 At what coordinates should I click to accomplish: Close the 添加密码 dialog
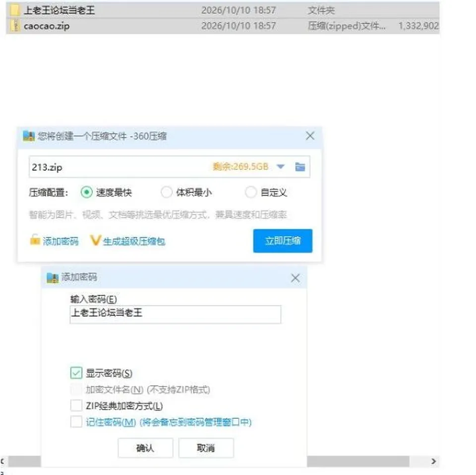(296, 278)
